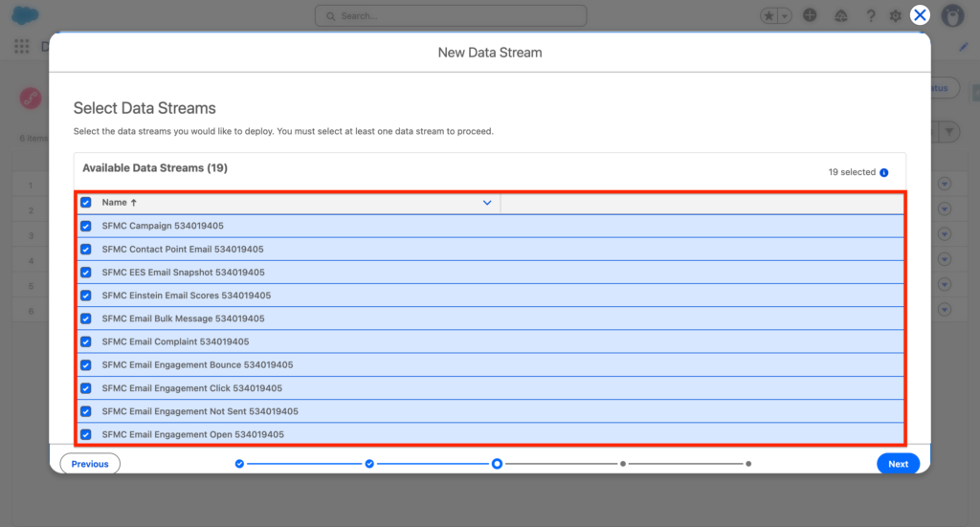
Task: Toggle the select-all checkbox in Name header
Action: pyautogui.click(x=86, y=203)
